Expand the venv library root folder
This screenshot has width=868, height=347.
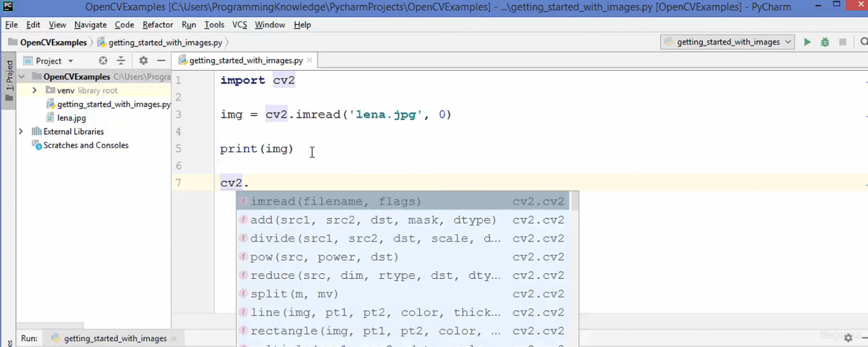coord(34,90)
